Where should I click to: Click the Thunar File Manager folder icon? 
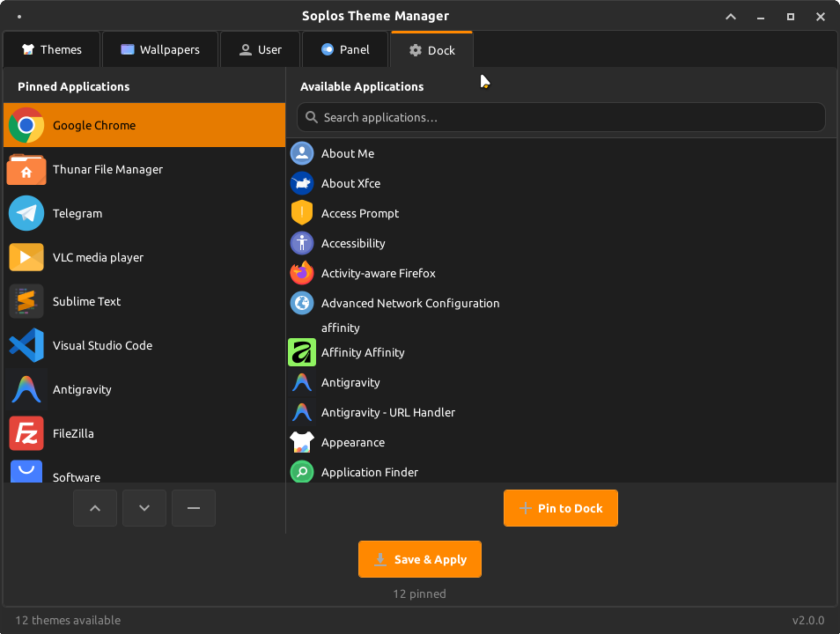pyautogui.click(x=26, y=169)
